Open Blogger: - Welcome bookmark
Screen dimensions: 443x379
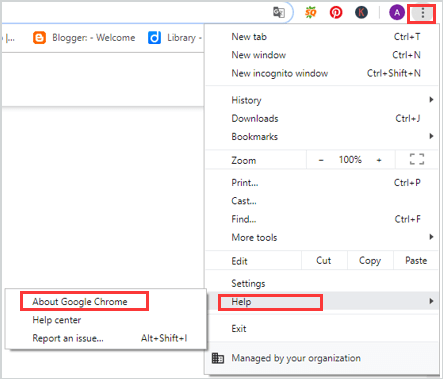coord(94,38)
